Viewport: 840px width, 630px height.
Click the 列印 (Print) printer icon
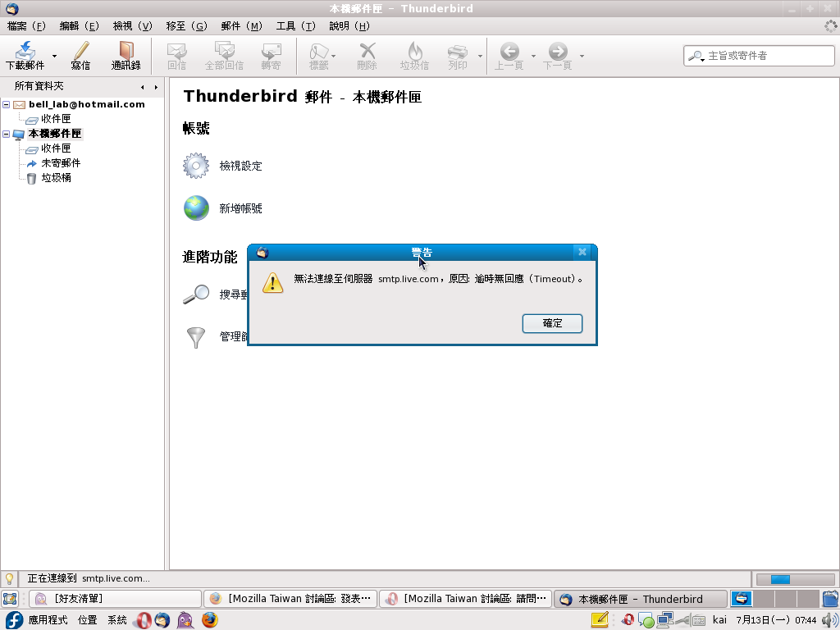click(458, 55)
